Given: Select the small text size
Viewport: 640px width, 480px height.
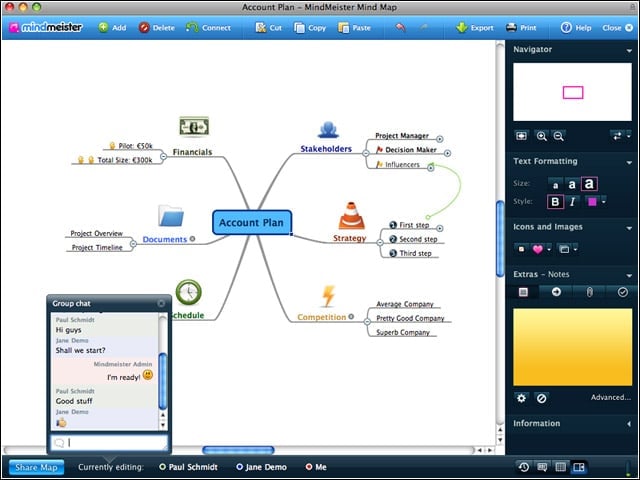Looking at the screenshot, I should [x=555, y=185].
